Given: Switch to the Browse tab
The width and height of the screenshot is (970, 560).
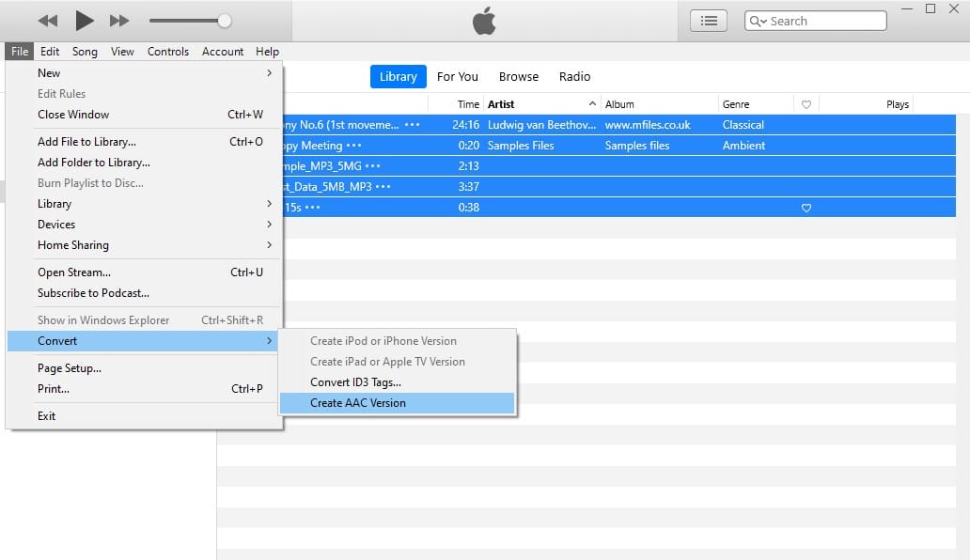Looking at the screenshot, I should click(x=519, y=77).
